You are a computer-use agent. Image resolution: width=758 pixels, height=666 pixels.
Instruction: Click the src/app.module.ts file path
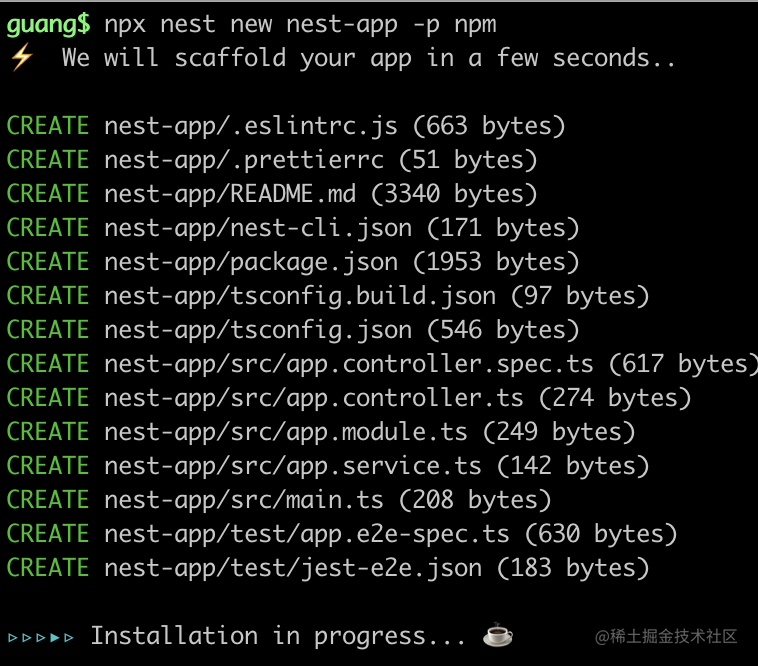(x=286, y=432)
